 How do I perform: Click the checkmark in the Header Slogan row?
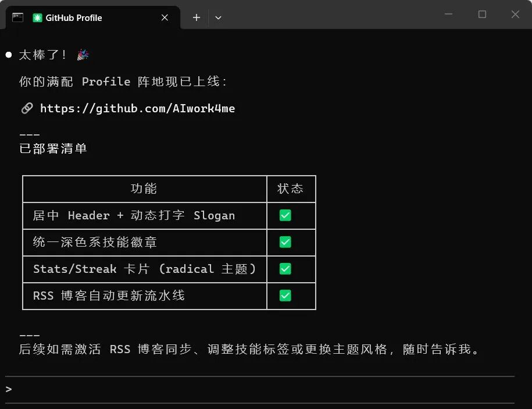click(285, 215)
